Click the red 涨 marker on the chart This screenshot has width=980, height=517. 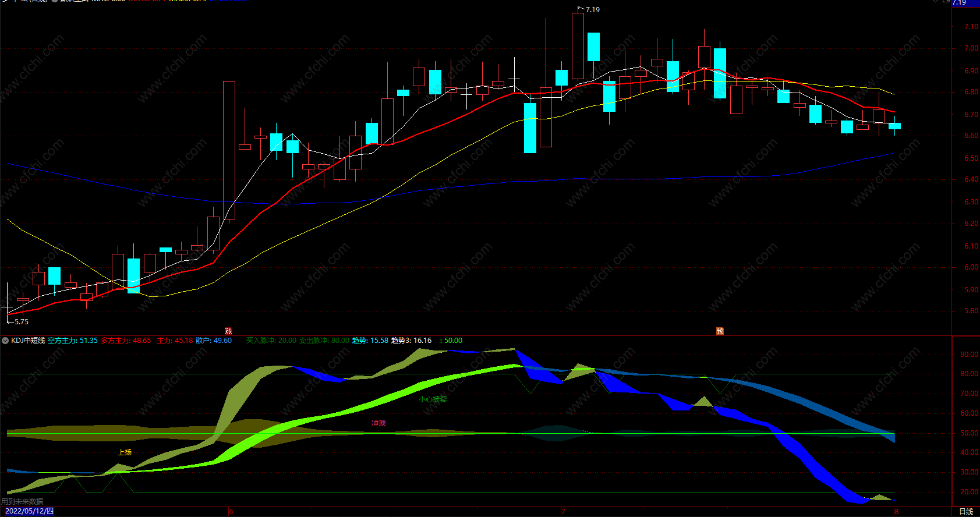pyautogui.click(x=228, y=331)
